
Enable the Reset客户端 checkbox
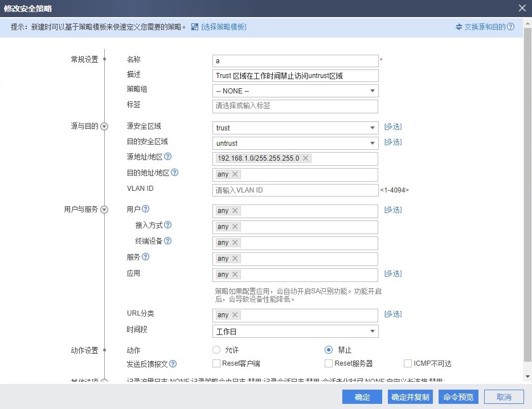[x=216, y=363]
